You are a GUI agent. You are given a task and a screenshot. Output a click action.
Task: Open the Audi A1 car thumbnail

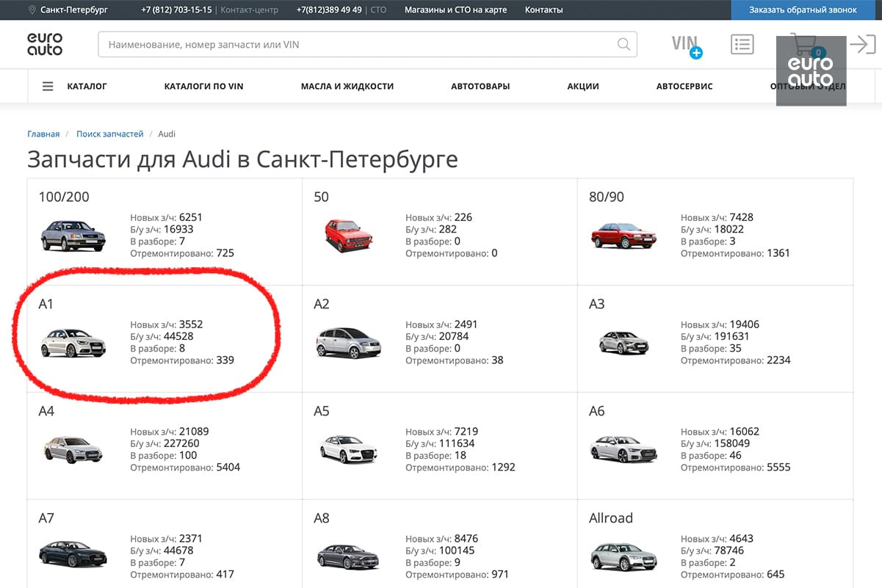pyautogui.click(x=73, y=343)
